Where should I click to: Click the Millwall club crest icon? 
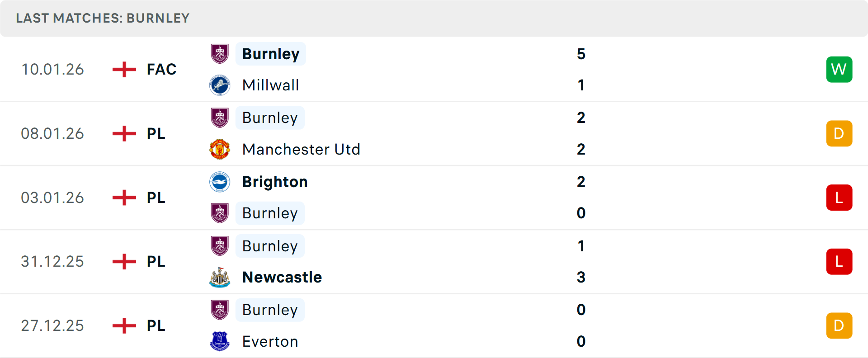tap(220, 85)
